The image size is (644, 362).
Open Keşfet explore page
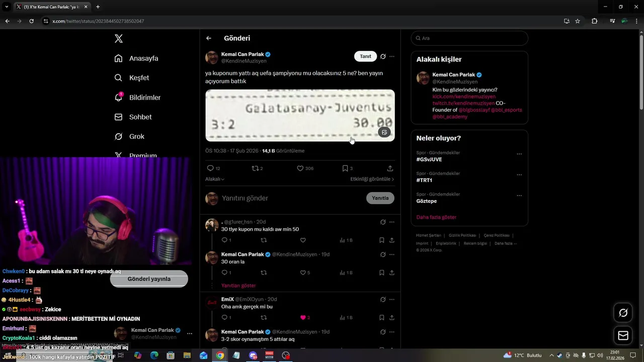click(x=132, y=78)
